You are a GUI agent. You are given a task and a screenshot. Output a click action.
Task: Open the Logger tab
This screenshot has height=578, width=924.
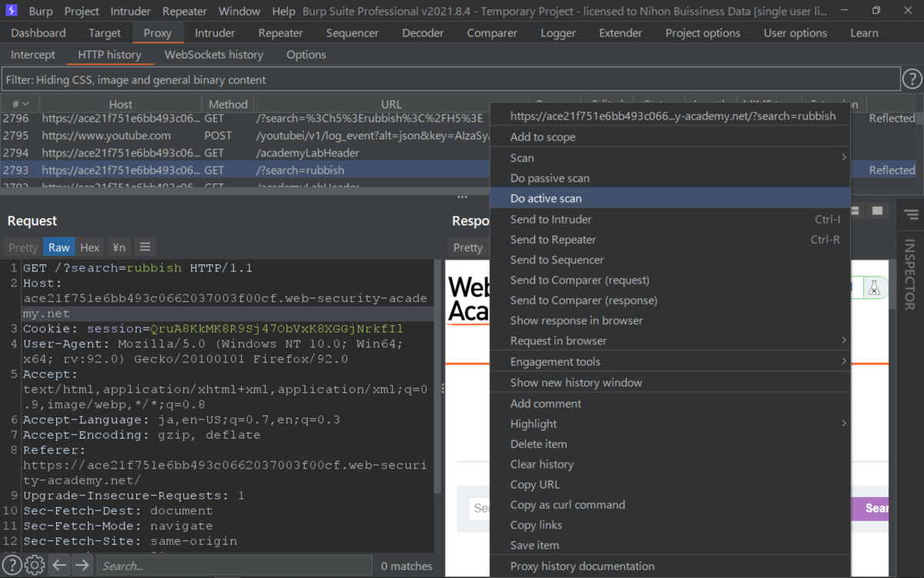pos(558,33)
